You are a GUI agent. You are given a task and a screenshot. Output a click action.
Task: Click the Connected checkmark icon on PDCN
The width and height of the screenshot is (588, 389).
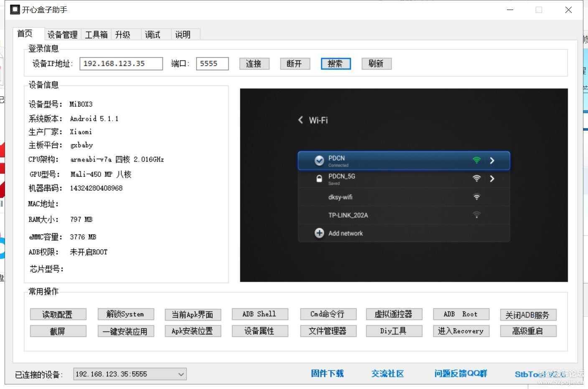(319, 160)
